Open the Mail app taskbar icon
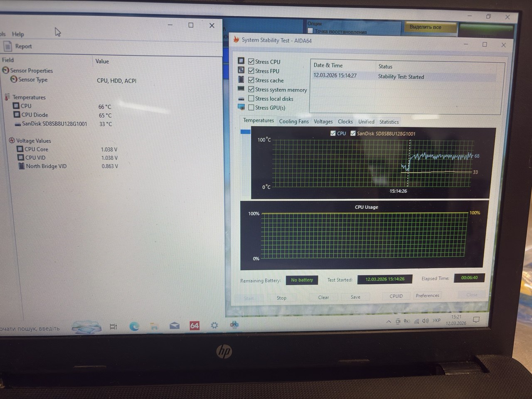 [x=175, y=326]
